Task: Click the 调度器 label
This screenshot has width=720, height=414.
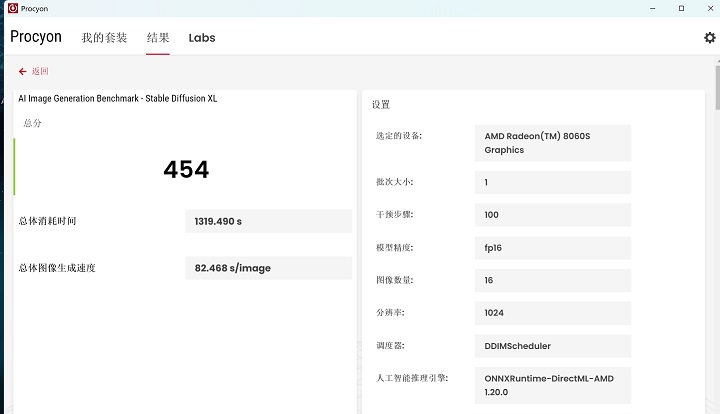Action: [x=390, y=346]
